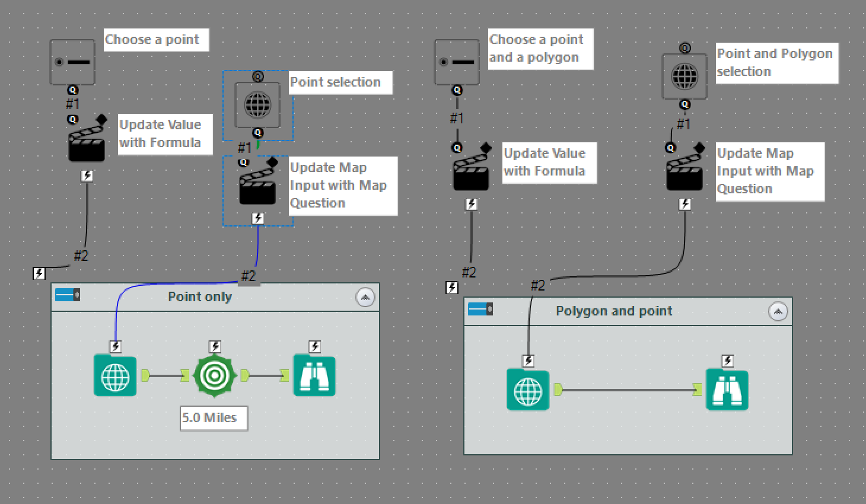Select the Choose a point interface tool at top left

[x=72, y=62]
